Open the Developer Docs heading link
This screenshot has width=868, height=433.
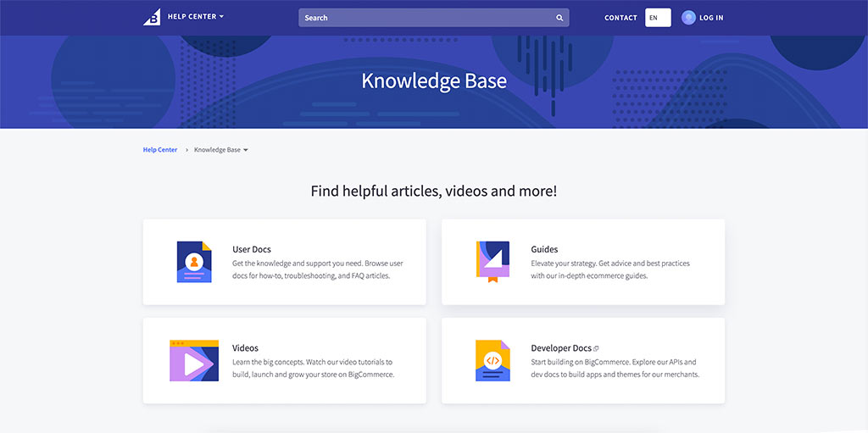click(560, 348)
